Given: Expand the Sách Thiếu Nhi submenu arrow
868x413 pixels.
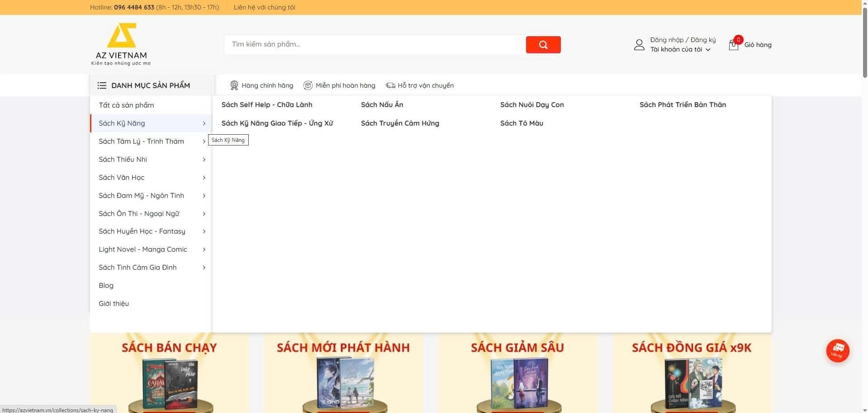Looking at the screenshot, I should pyautogui.click(x=204, y=160).
